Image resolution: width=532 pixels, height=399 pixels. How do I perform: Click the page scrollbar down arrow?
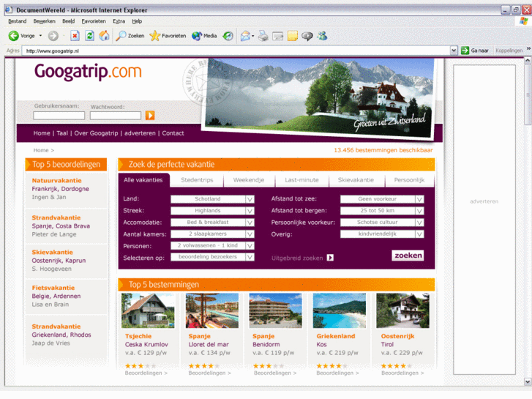click(528, 381)
